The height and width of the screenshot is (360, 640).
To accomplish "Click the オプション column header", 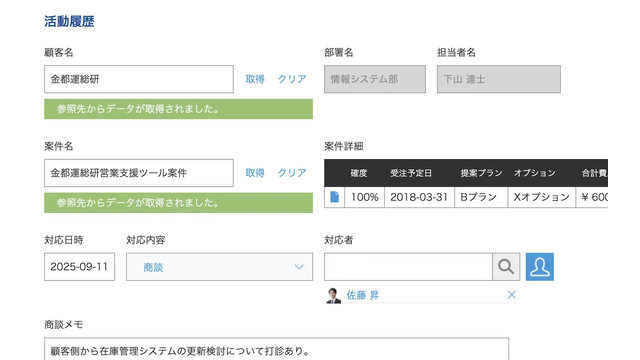I will click(x=535, y=173).
